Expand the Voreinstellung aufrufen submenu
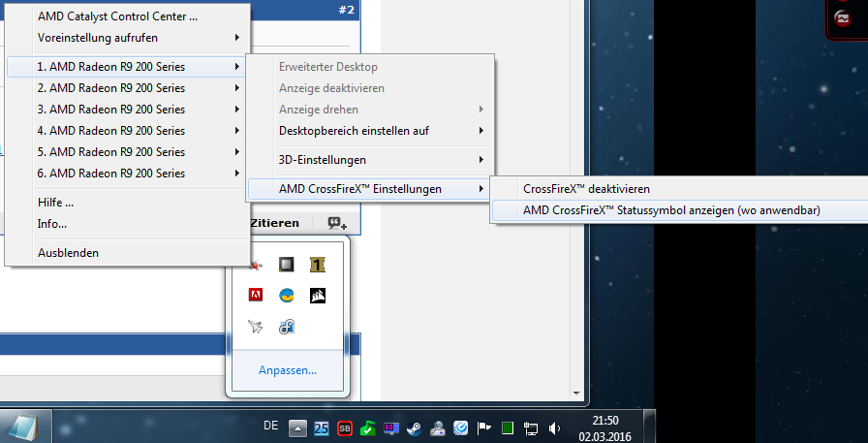The height and width of the screenshot is (443, 868). click(127, 38)
